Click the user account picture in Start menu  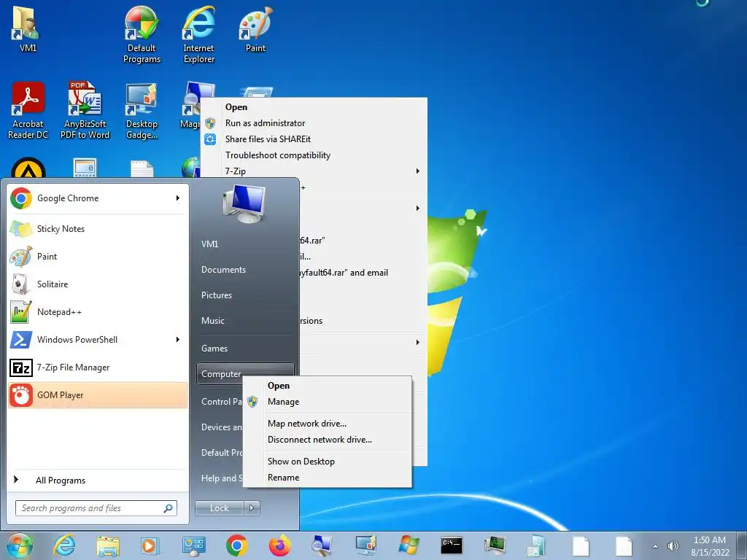click(x=244, y=204)
